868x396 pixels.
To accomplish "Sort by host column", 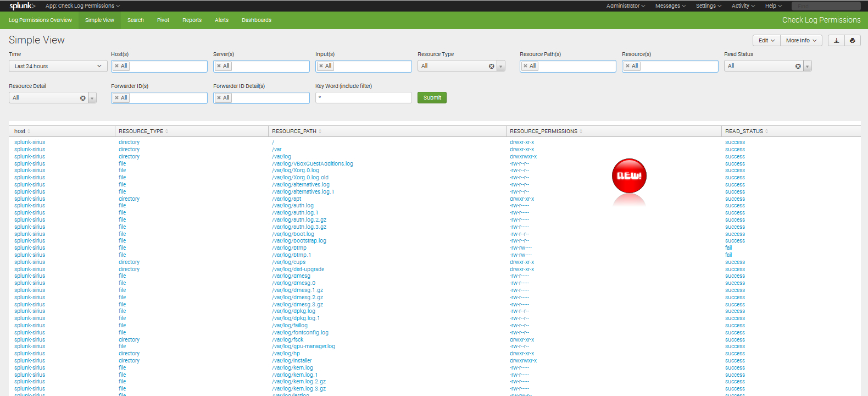I will click(x=22, y=131).
